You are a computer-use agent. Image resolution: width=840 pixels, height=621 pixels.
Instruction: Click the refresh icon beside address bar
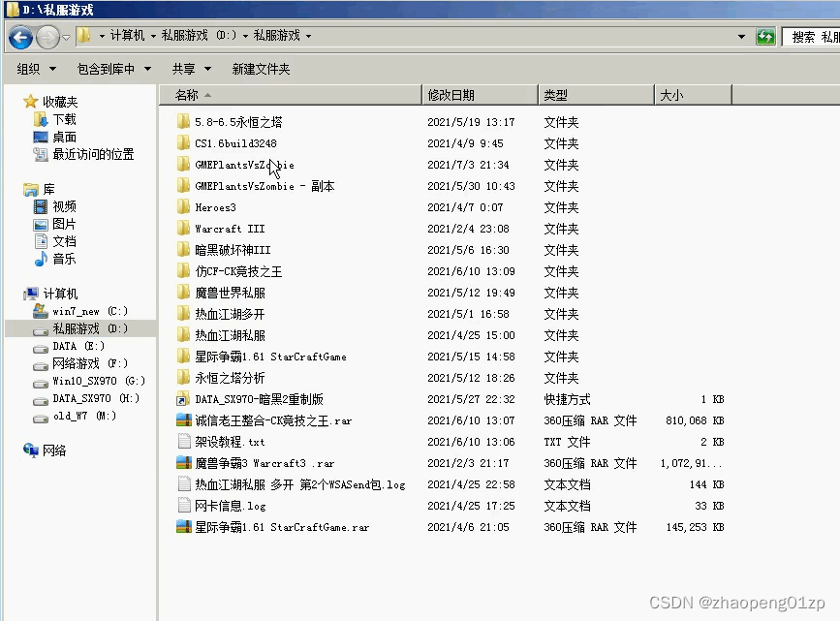pyautogui.click(x=765, y=37)
